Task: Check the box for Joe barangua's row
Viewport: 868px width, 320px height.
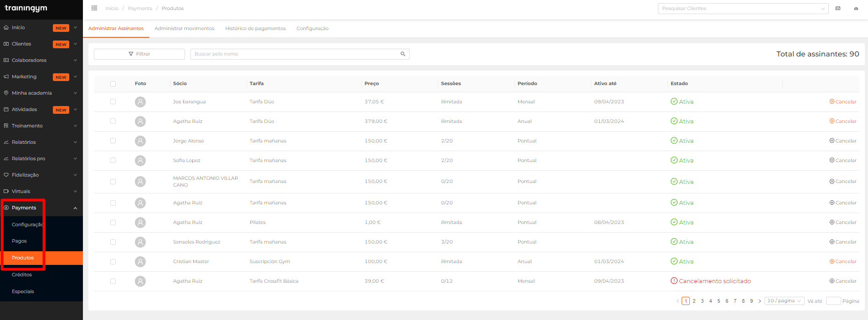Action: 113,102
